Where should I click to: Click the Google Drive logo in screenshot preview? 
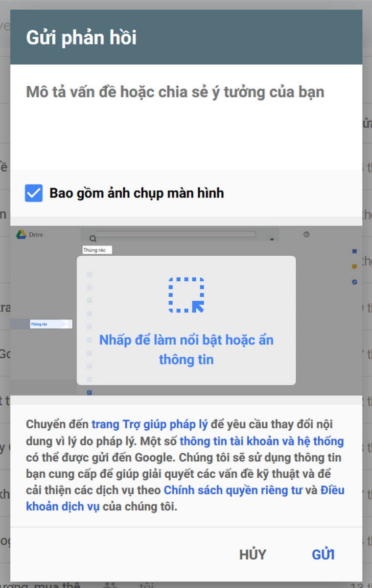pos(21,235)
